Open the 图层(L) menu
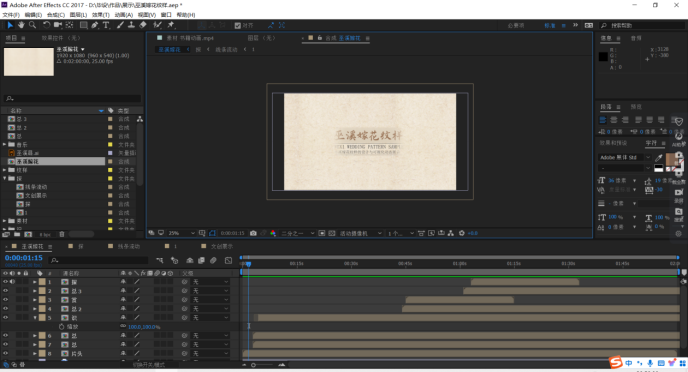The width and height of the screenshot is (688, 372). coord(78,15)
